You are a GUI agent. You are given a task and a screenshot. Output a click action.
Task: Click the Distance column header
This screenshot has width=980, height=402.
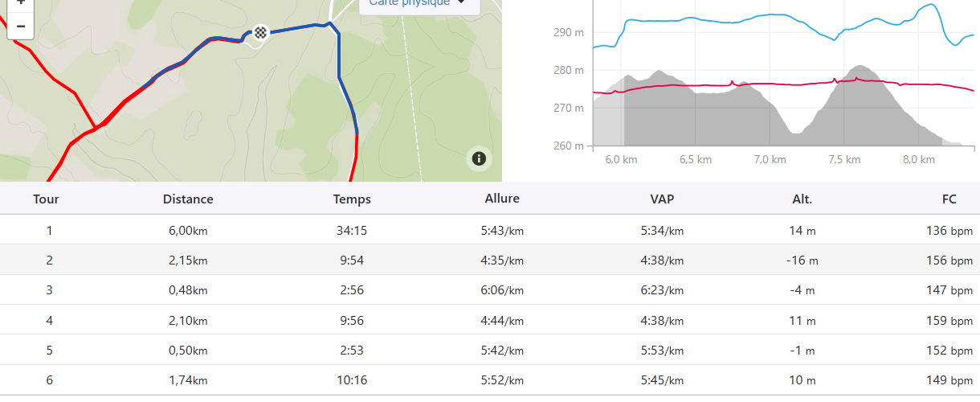(188, 199)
